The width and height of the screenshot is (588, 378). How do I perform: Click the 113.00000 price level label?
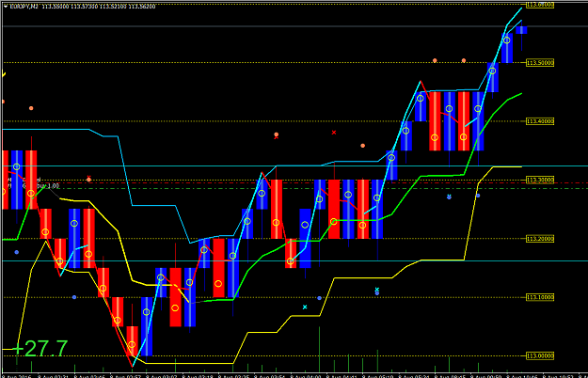tap(540, 355)
